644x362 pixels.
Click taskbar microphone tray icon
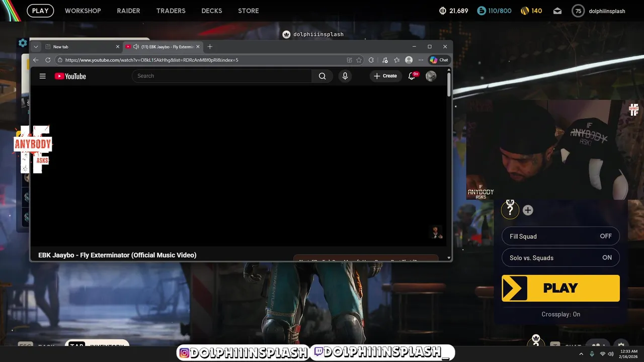(592, 354)
